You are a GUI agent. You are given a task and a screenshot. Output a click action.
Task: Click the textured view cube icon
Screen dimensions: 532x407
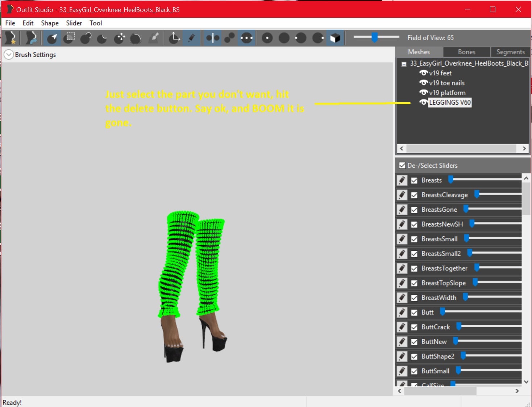tap(335, 38)
